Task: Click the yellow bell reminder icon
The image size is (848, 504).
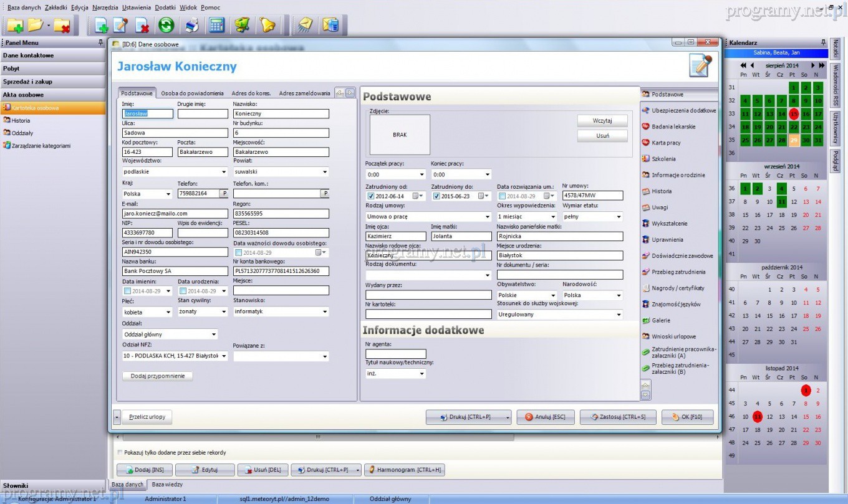Action: click(267, 26)
